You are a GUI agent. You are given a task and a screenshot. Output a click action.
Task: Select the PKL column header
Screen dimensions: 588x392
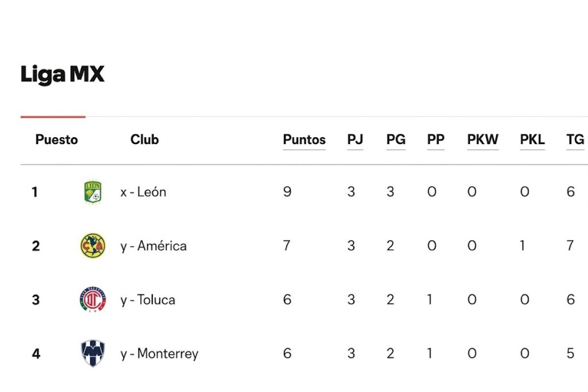tap(532, 140)
